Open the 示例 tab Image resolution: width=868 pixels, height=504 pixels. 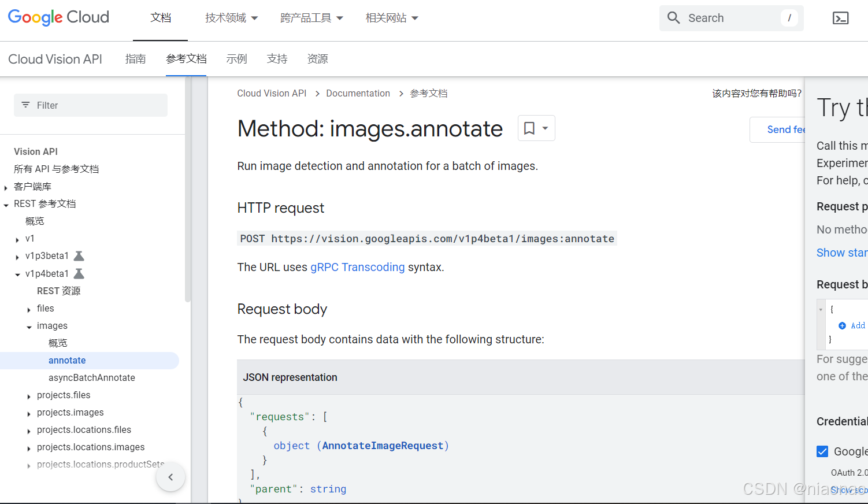[x=236, y=59]
